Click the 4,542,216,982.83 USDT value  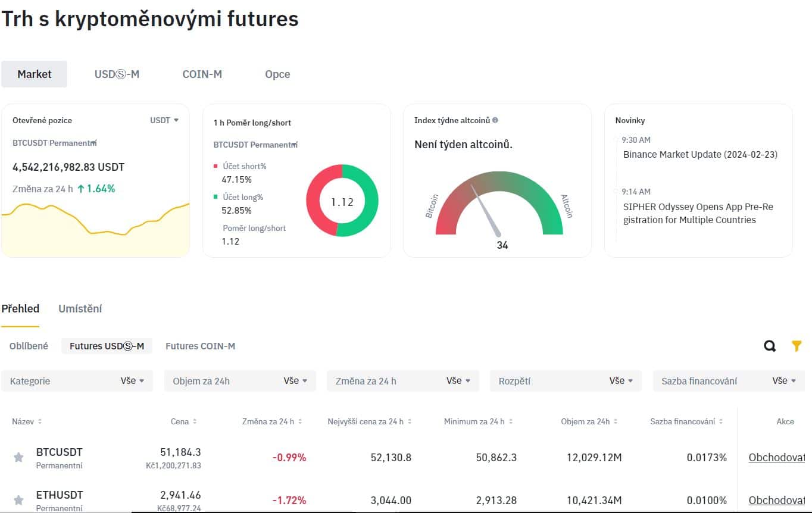click(68, 167)
